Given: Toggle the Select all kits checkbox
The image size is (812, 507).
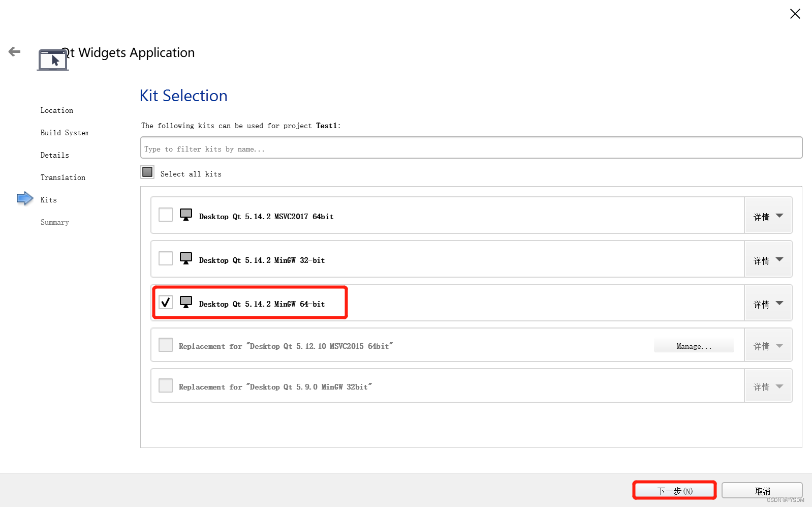Looking at the screenshot, I should 147,172.
